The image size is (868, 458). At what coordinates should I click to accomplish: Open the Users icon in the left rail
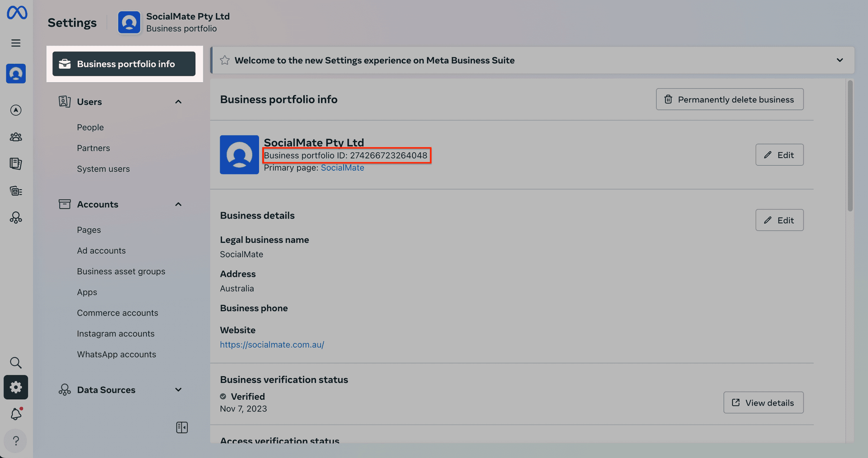click(x=16, y=137)
